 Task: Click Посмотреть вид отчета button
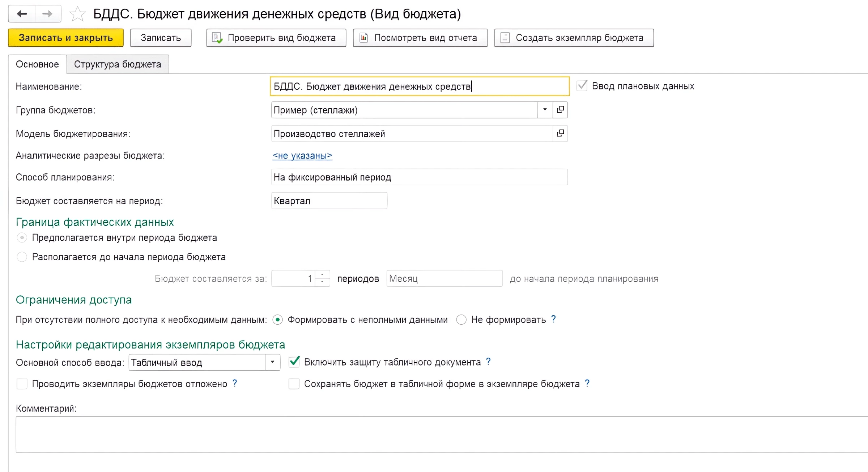tap(420, 38)
